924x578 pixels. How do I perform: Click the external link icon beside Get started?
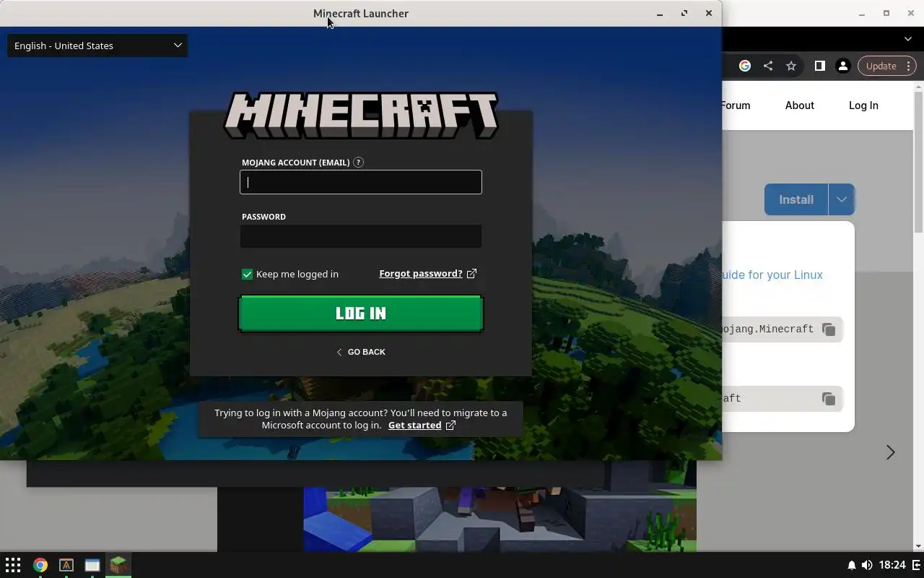pos(450,425)
